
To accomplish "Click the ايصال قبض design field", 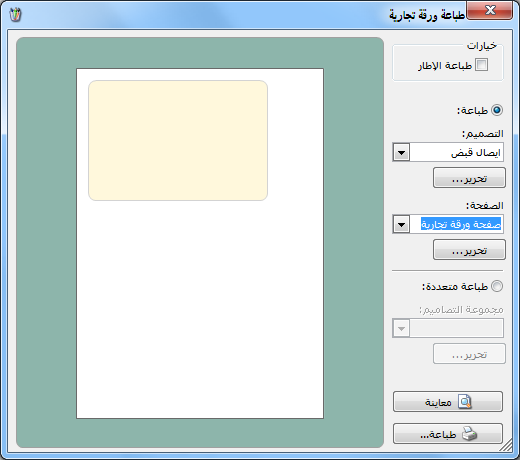I will pos(456,153).
